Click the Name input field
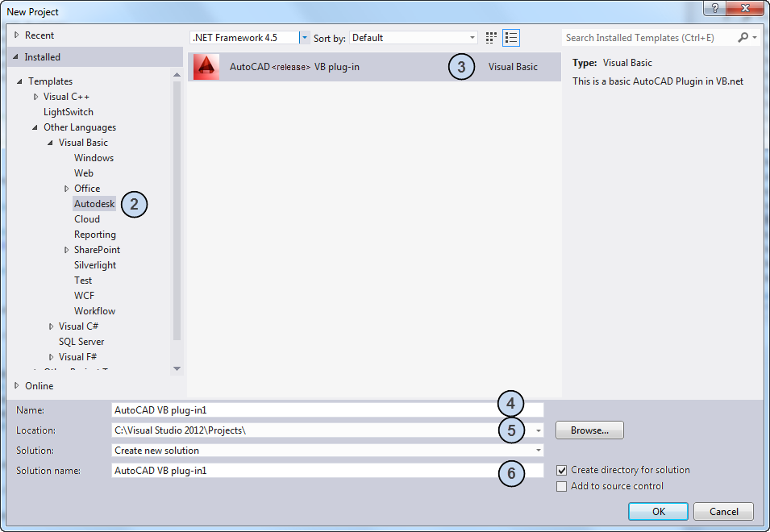770x532 pixels. (327, 410)
